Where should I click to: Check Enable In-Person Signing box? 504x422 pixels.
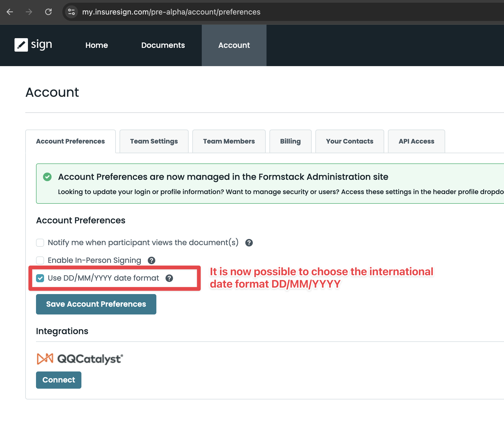tap(40, 260)
